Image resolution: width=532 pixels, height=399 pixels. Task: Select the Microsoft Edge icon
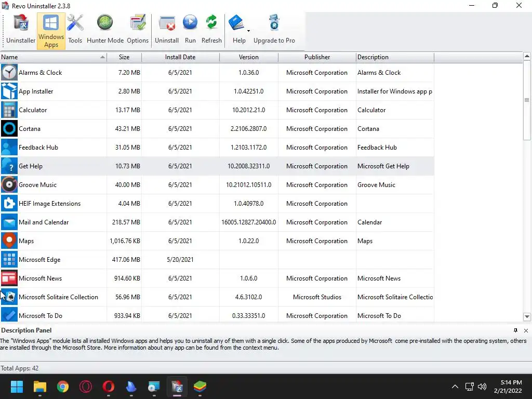tap(9, 260)
